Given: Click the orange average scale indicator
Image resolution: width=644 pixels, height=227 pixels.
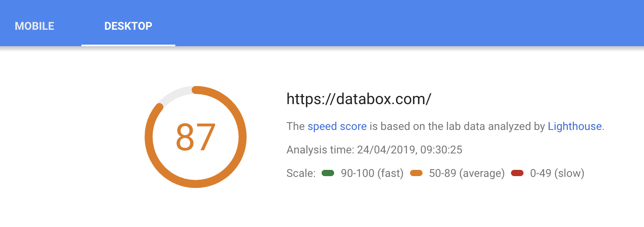Looking at the screenshot, I should [x=416, y=173].
